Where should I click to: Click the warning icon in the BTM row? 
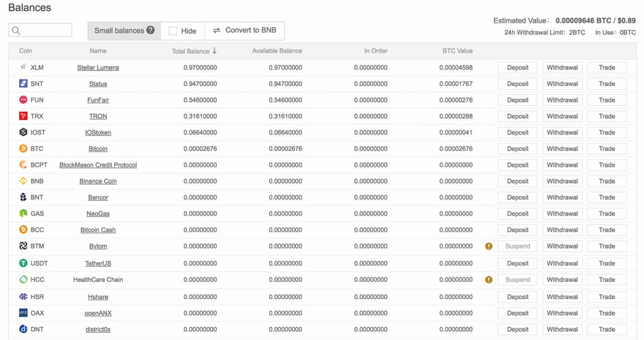click(x=489, y=246)
